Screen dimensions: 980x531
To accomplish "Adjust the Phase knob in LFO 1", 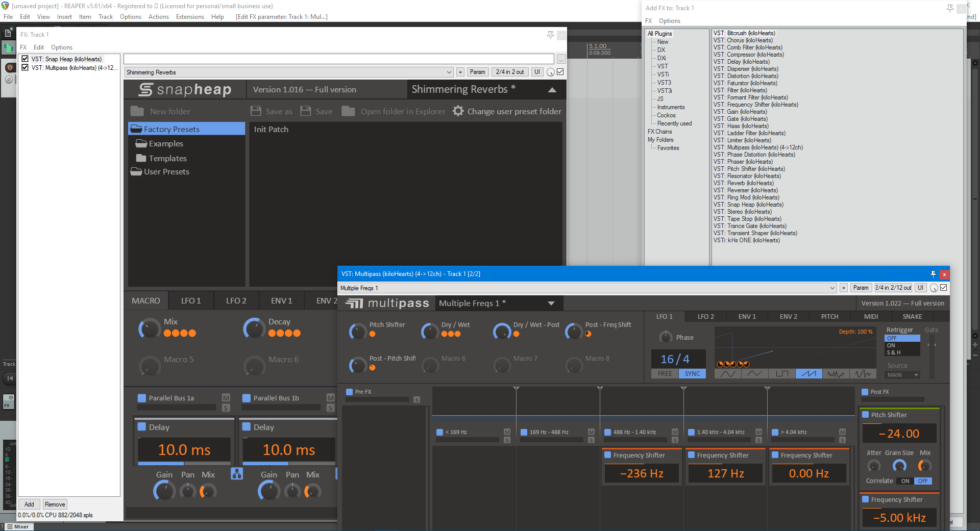I will point(665,337).
